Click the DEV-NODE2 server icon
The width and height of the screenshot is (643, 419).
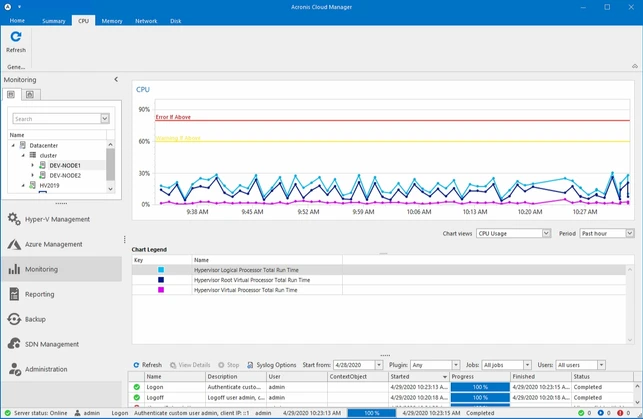tap(42, 175)
